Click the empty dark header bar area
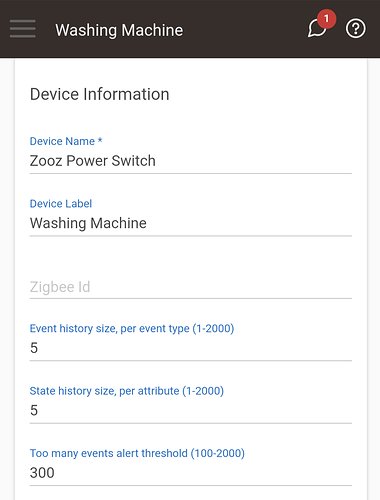This screenshot has width=380, height=500. point(245,29)
